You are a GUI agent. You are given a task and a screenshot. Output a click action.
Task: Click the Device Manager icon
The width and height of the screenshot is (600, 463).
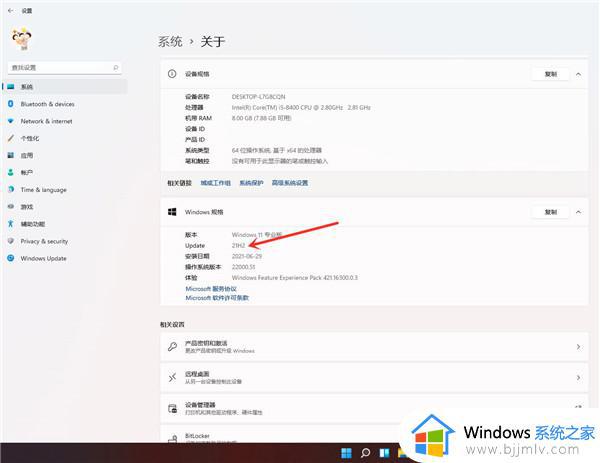(x=173, y=409)
